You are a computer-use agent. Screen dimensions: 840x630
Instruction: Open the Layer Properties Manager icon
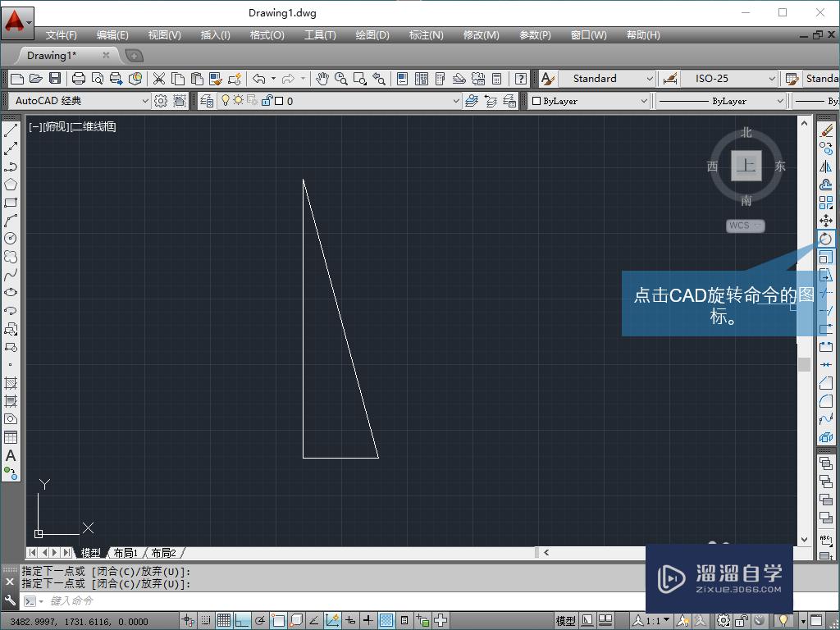pos(207,101)
